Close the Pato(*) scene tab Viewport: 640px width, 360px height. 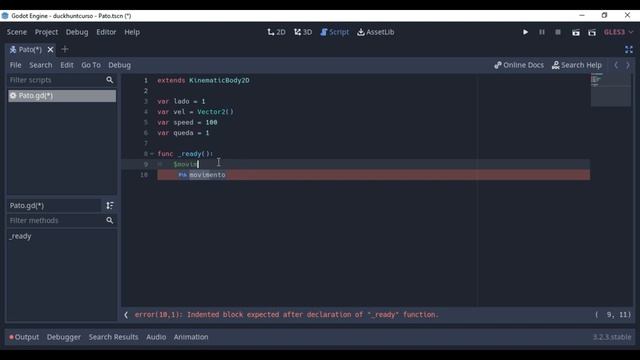(x=50, y=49)
